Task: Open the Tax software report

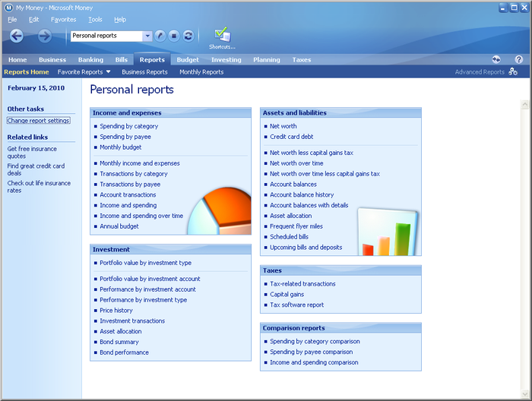Action: point(297,305)
